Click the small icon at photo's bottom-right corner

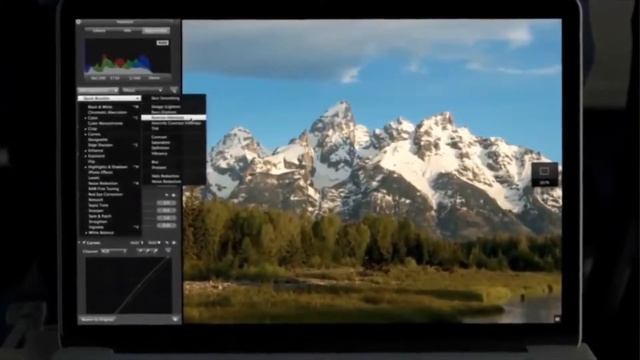pyautogui.click(x=557, y=318)
